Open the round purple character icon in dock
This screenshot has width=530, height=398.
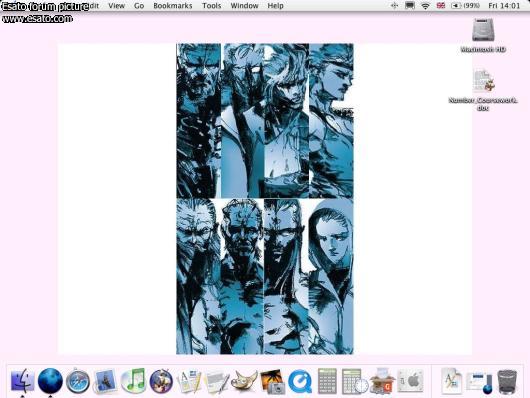click(161, 381)
